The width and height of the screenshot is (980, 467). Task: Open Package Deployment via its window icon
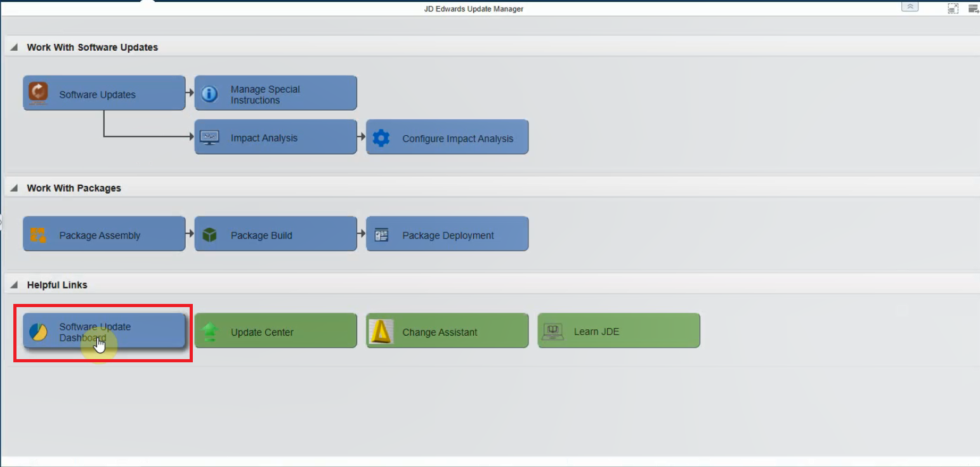tap(381, 235)
